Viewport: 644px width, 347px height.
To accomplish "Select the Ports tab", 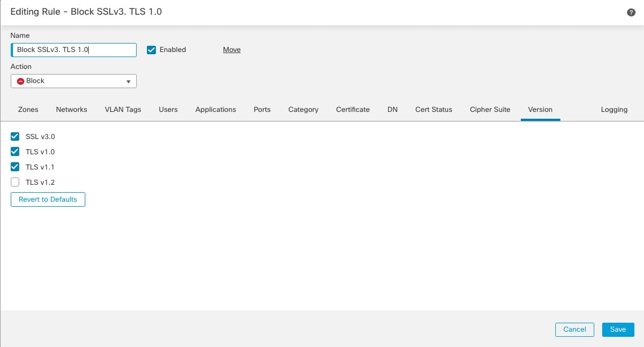I will 262,109.
